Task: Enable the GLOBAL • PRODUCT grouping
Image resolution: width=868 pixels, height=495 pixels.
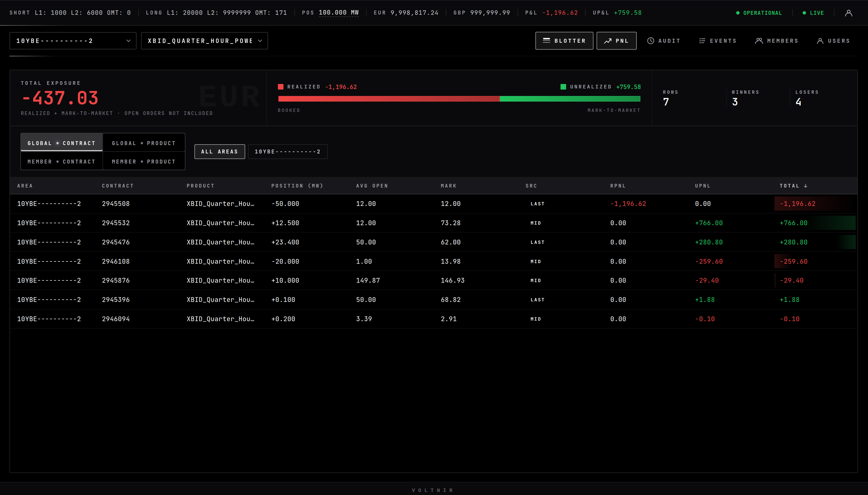Action: (143, 143)
